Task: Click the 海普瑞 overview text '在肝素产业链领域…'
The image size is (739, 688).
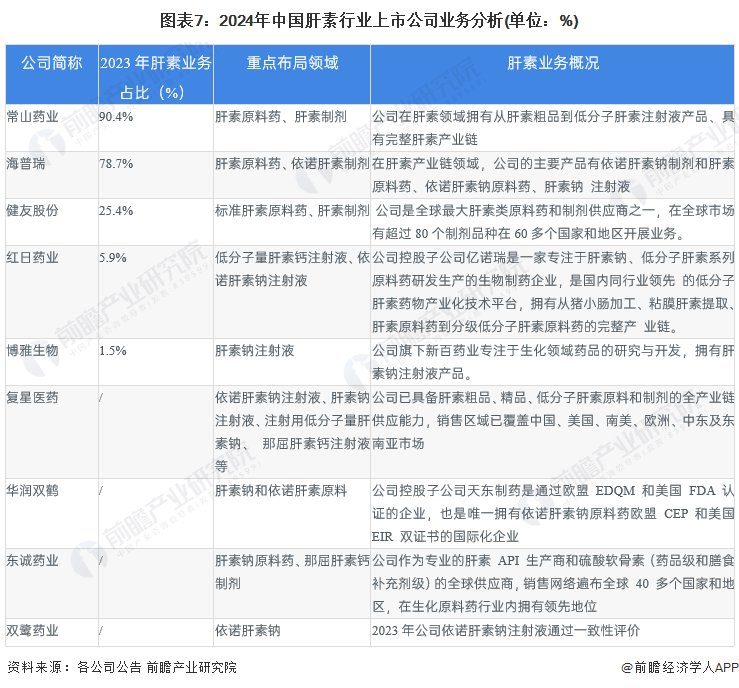Action: click(x=553, y=175)
